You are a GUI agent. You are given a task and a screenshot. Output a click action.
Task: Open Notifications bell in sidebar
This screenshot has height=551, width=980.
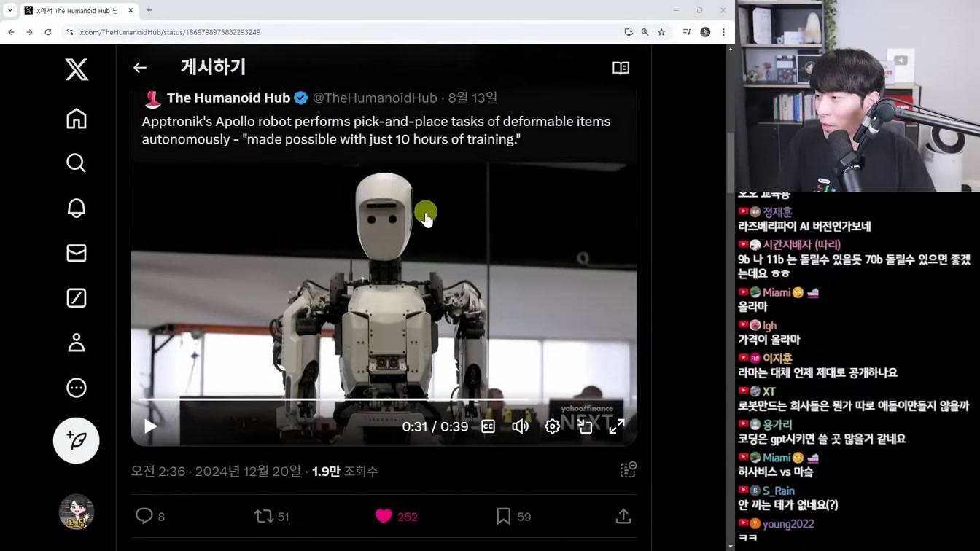tap(77, 208)
